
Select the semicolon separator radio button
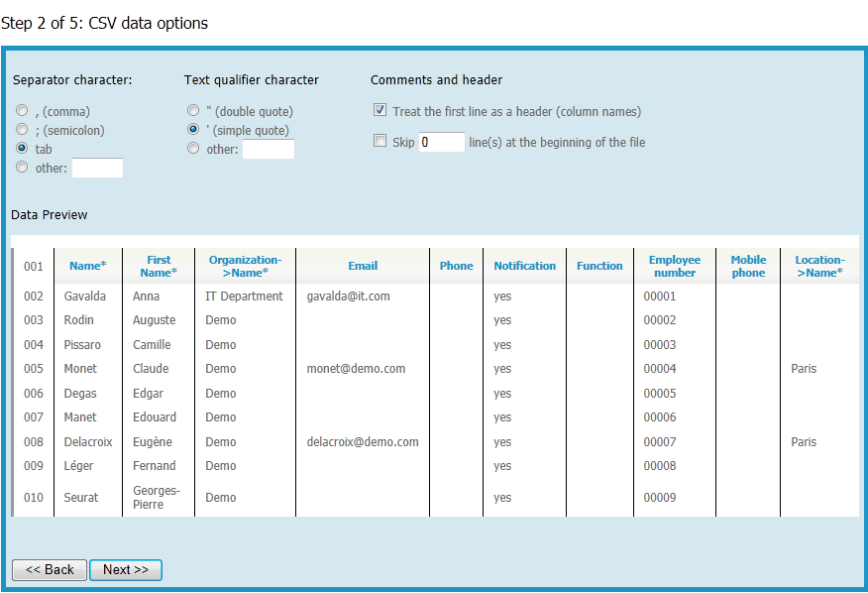pyautogui.click(x=21, y=129)
